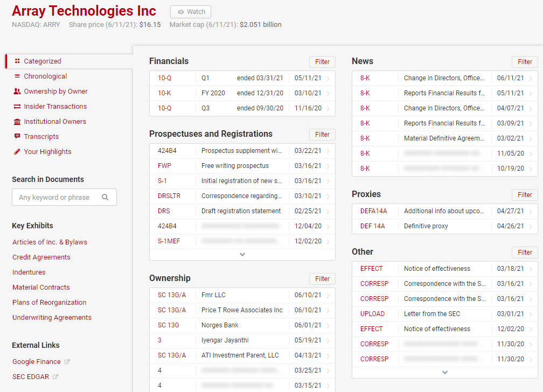Open the Iyengar Jayanthi Form 3 filing
Viewport: 543px width, 392px height.
pos(242,340)
